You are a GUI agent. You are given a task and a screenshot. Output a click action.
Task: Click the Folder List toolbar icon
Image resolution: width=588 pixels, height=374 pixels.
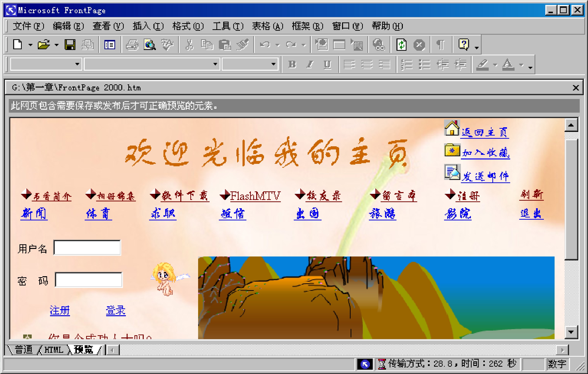click(x=110, y=45)
